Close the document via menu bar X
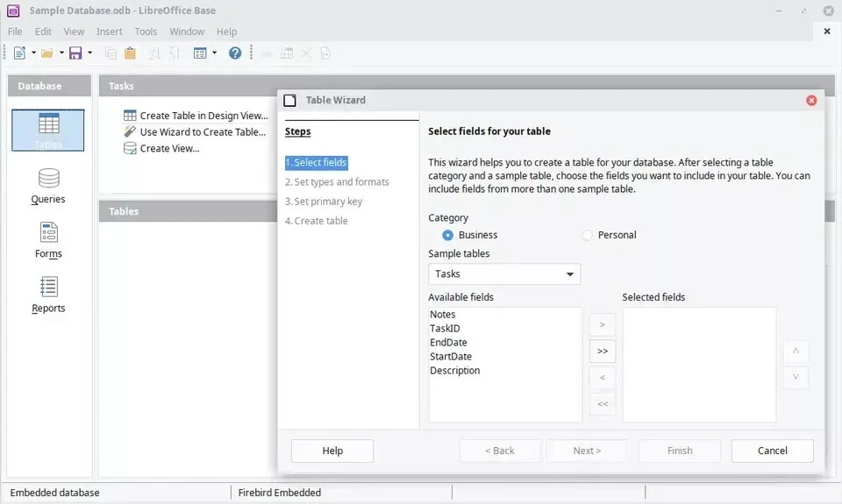 (827, 32)
